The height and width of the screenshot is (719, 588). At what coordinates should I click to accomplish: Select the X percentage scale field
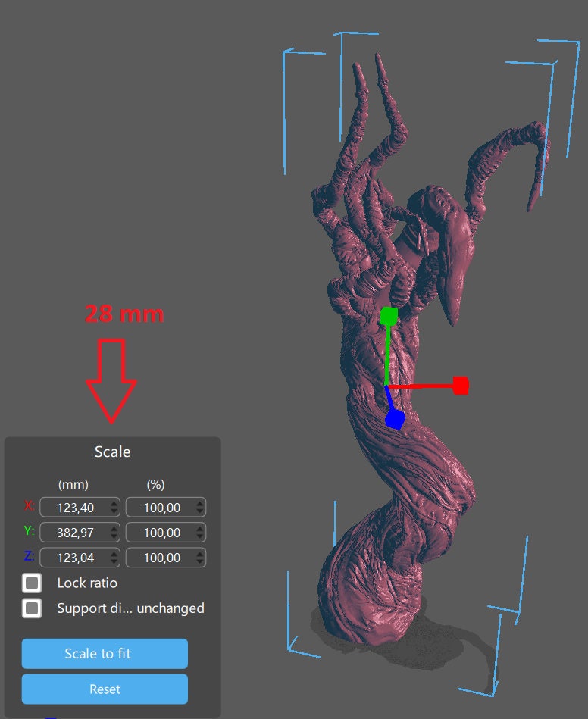click(x=159, y=508)
